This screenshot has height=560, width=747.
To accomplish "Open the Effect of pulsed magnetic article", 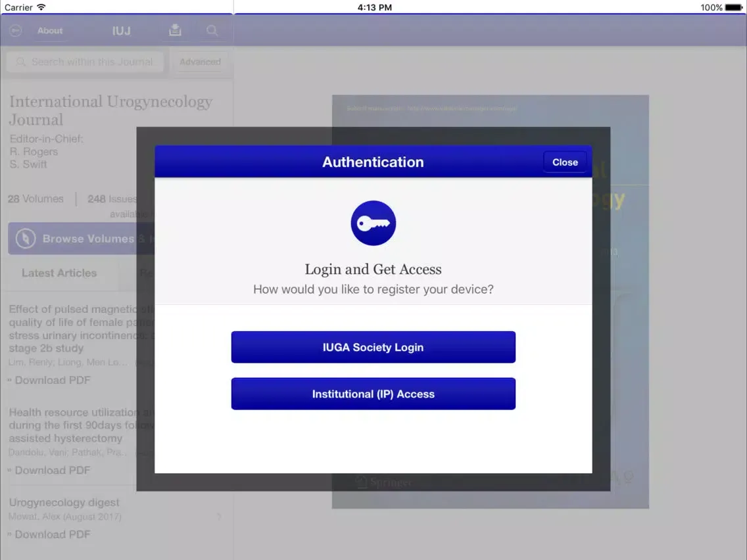I will pos(80,329).
